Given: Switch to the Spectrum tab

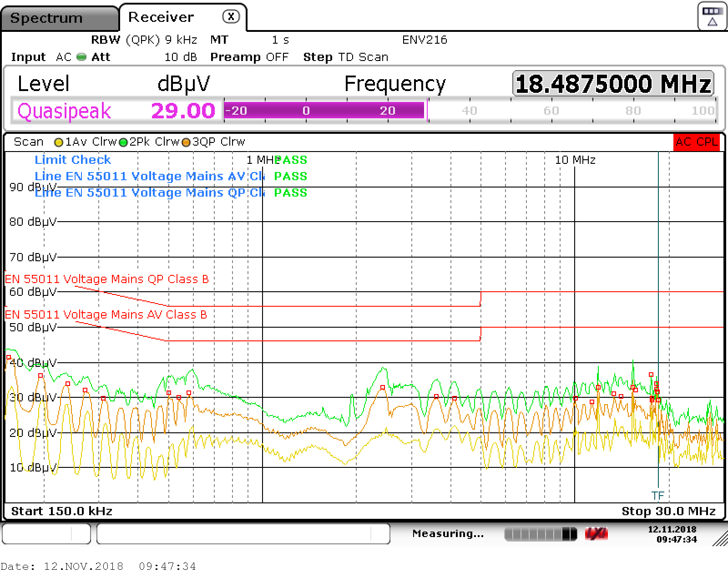Looking at the screenshot, I should 59,18.
